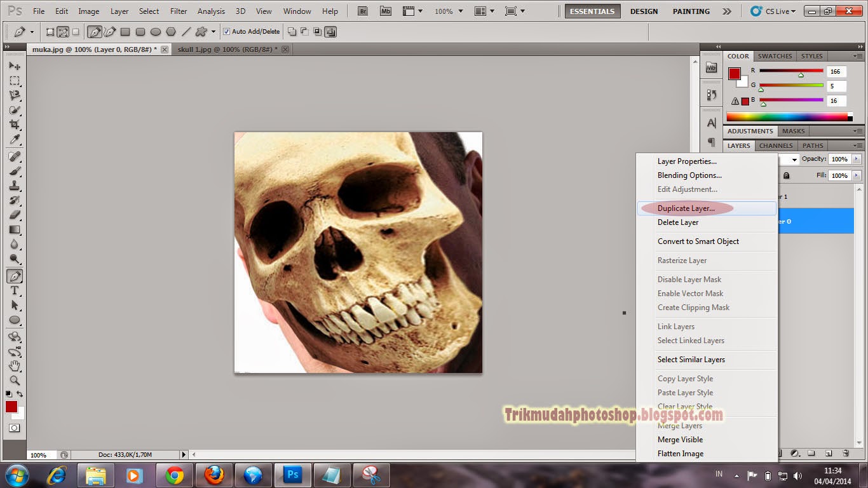Screen dimensions: 868x488
Task: Choose Convert to Smart Object
Action: (707, 241)
